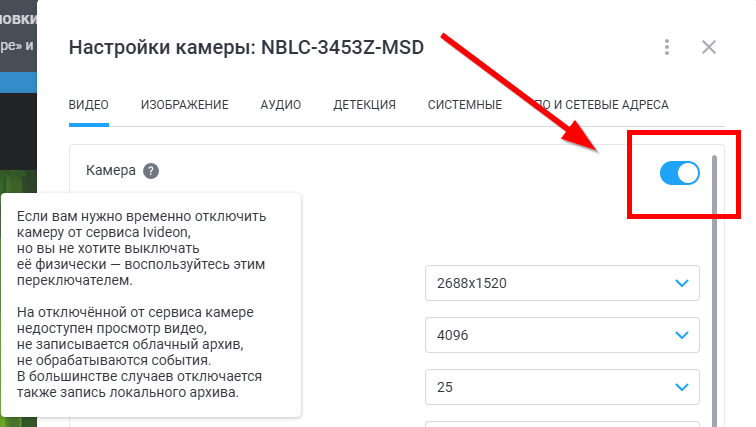
Task: Switch to the ВИДЕО tab
Action: [89, 104]
